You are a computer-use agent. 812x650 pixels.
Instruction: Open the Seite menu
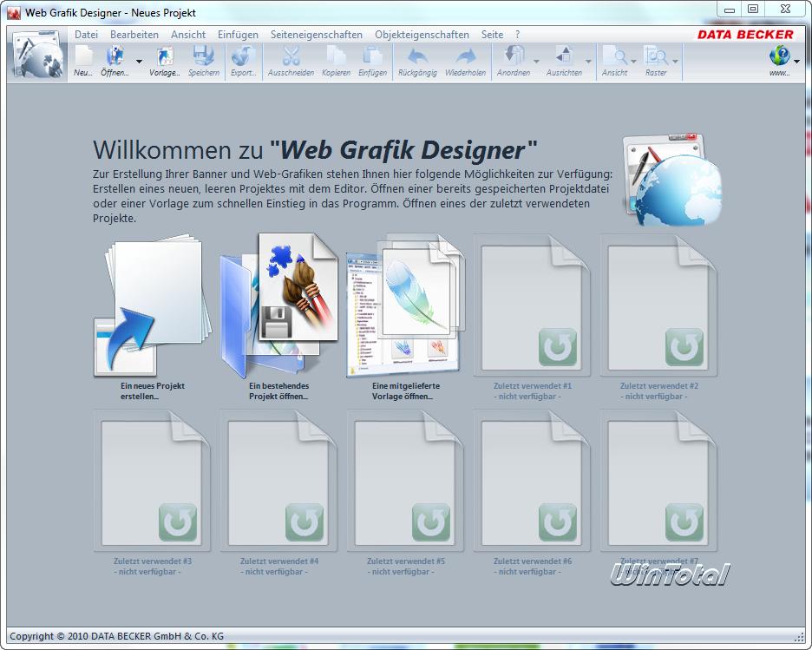(492, 35)
